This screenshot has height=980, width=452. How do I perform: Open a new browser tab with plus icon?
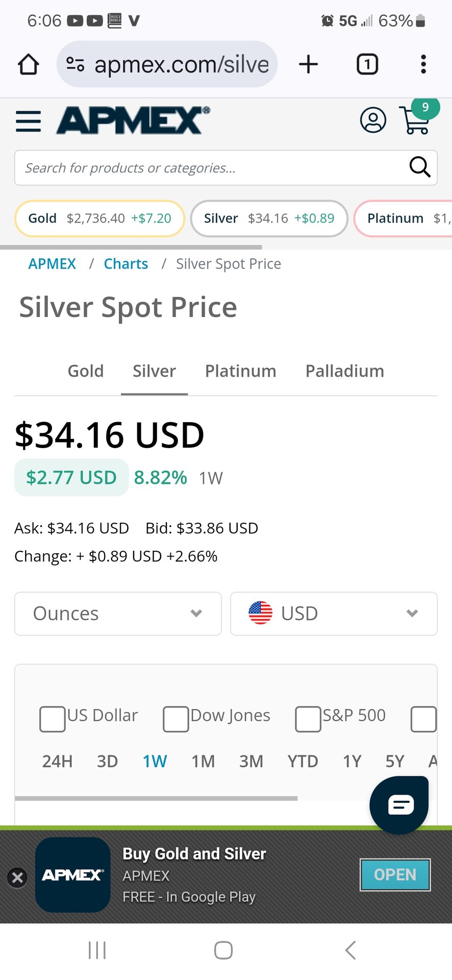coord(309,64)
